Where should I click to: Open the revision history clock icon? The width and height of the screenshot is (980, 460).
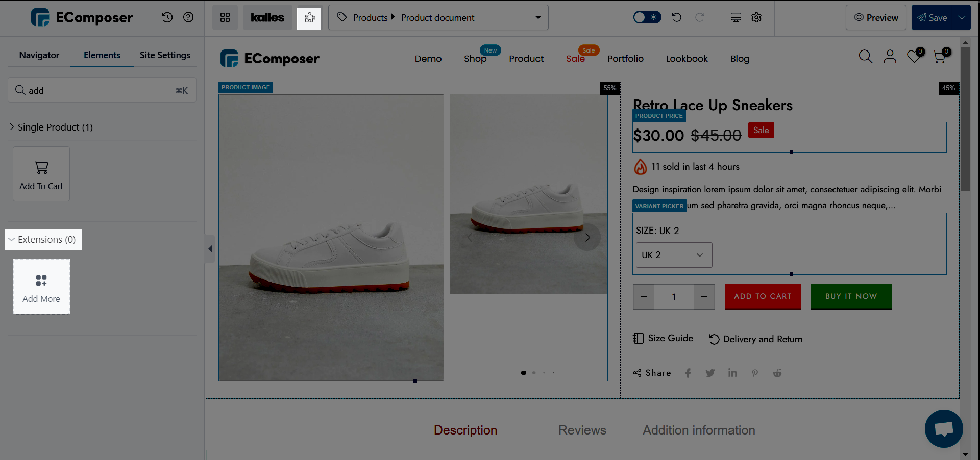tap(167, 17)
